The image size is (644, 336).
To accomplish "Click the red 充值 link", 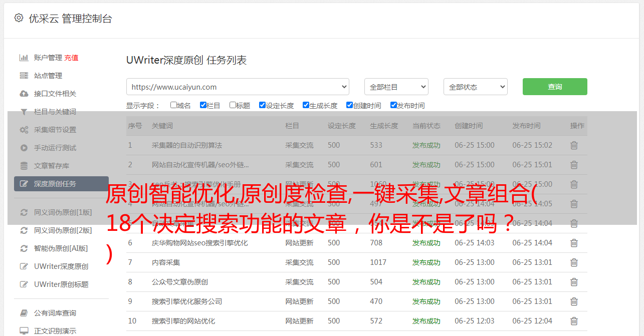I will click(71, 58).
